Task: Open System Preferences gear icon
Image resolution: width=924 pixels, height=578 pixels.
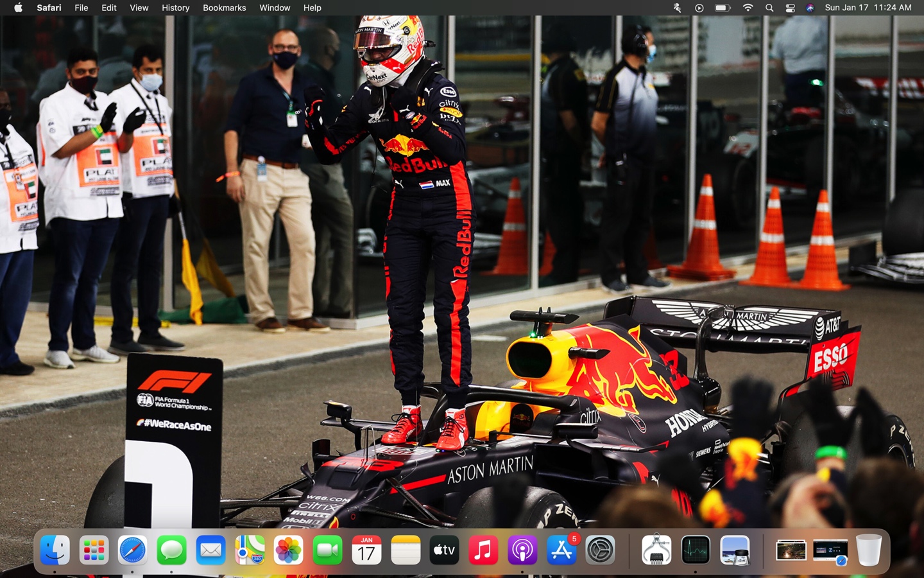Action: pyautogui.click(x=601, y=550)
